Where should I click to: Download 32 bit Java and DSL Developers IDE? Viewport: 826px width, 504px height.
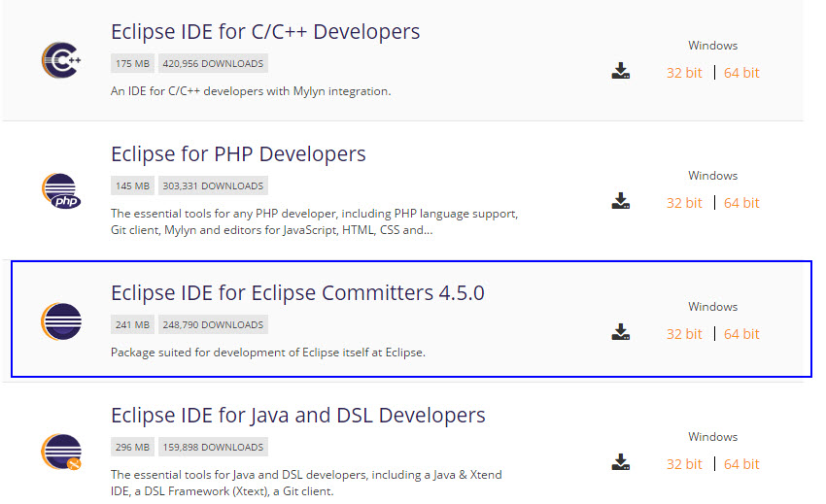(683, 464)
